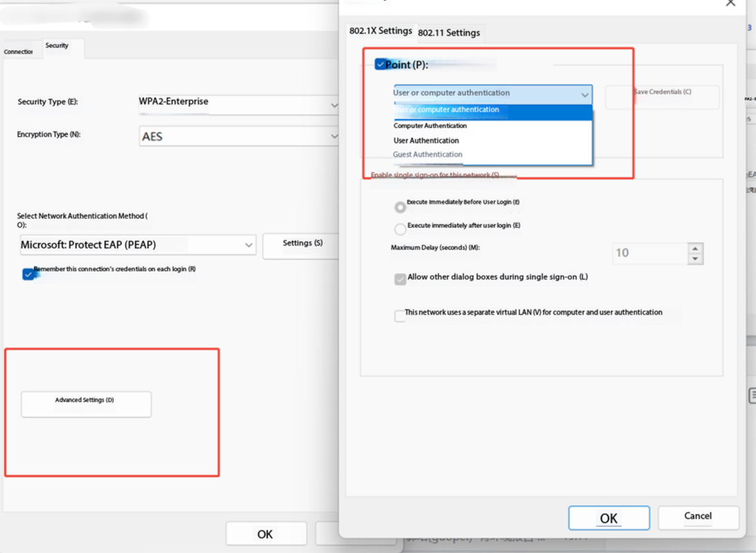
Task: Choose User Authentication from the list
Action: click(x=426, y=140)
